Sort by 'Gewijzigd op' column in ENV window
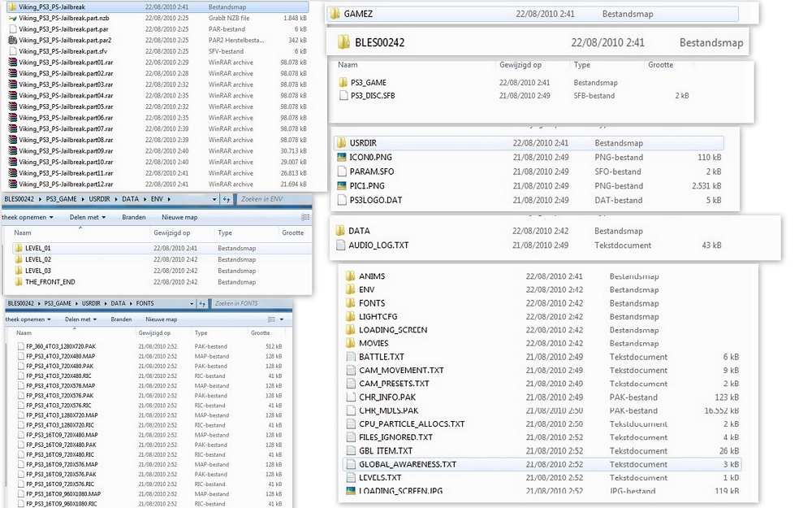This screenshot has height=508, width=812. point(170,232)
